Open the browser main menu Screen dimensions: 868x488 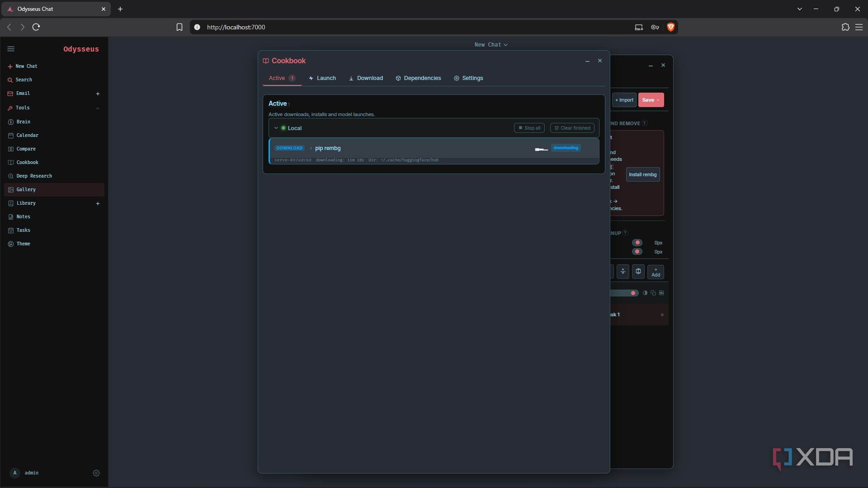click(x=859, y=27)
